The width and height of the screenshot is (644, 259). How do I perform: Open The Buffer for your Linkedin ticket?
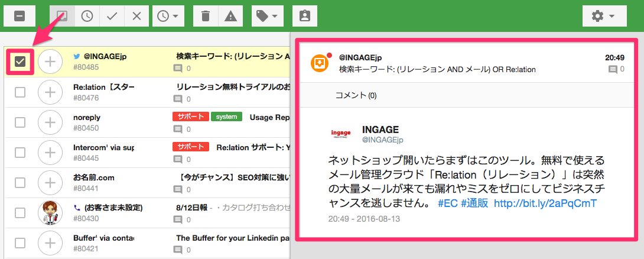click(233, 238)
